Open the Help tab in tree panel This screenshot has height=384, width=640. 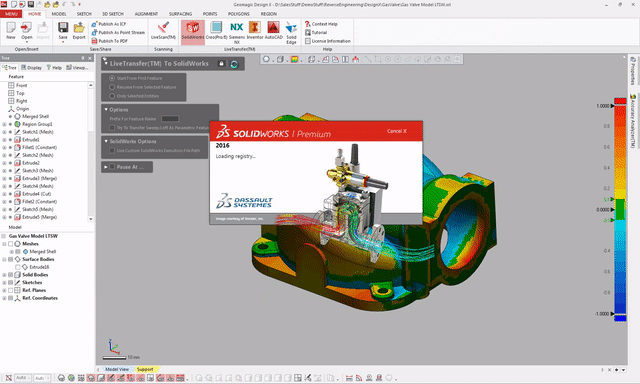tap(54, 67)
